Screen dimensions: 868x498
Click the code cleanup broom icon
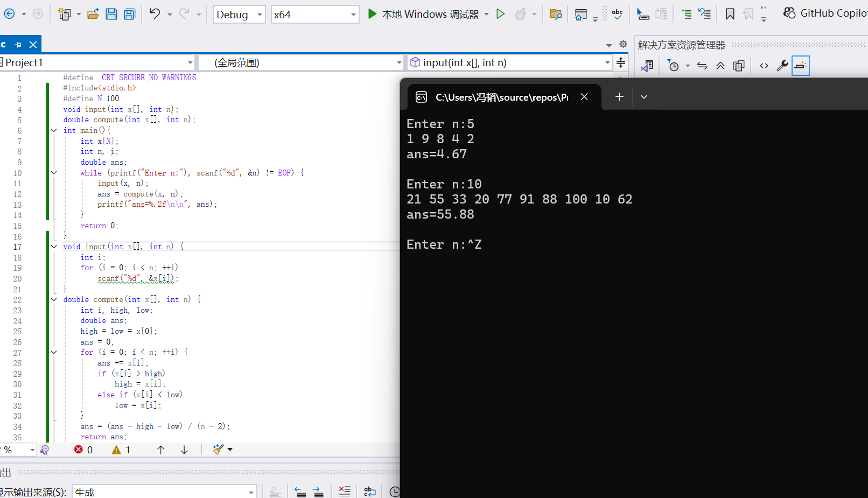[218, 450]
